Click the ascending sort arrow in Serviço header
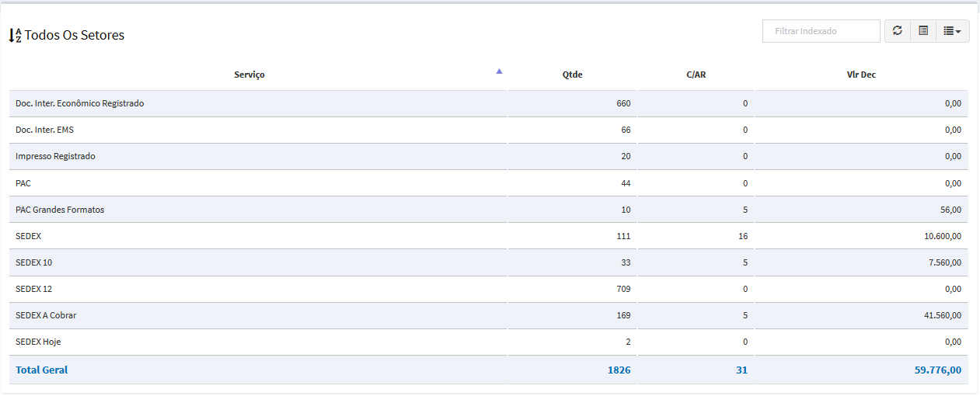Screen dimensions: 980x396 pyautogui.click(x=499, y=71)
